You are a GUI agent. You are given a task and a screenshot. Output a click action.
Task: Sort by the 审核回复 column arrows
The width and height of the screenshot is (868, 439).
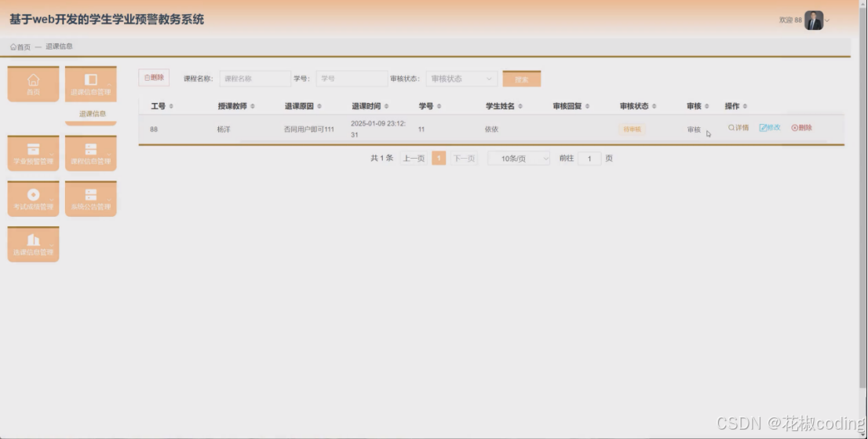pyautogui.click(x=587, y=106)
